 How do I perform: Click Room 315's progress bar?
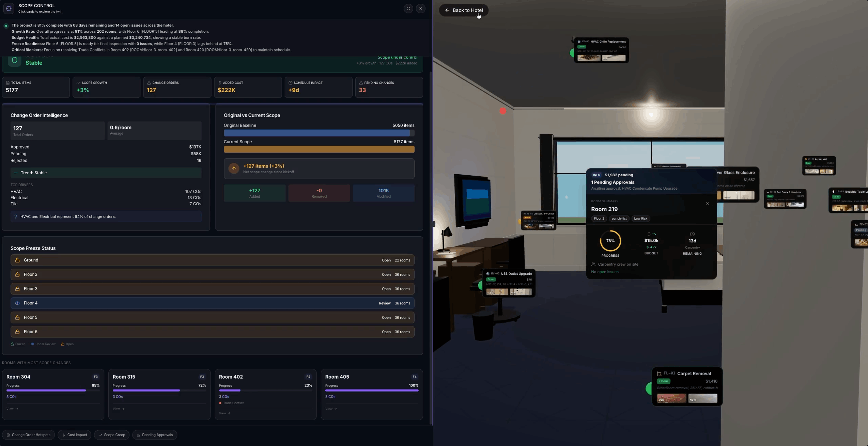[x=145, y=391]
